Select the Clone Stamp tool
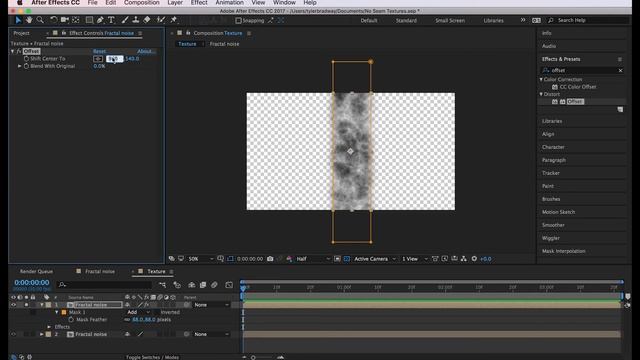The width and height of the screenshot is (640, 360). 136,20
